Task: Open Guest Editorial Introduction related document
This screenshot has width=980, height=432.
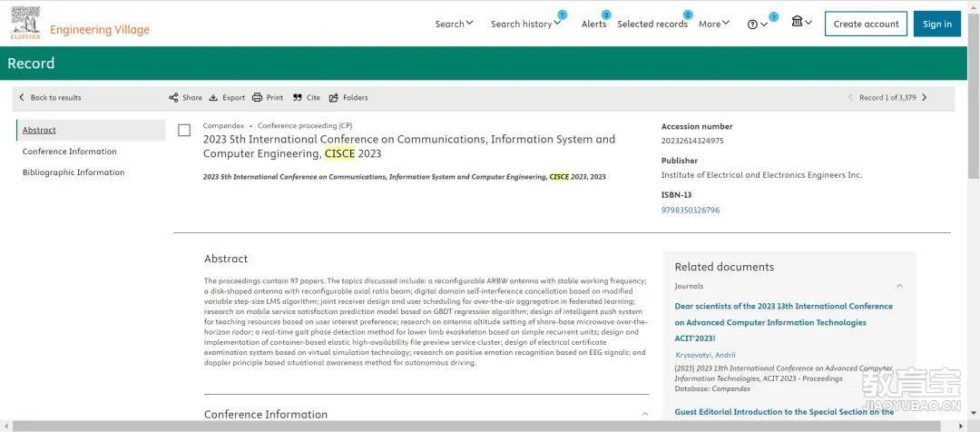Action: [x=784, y=412]
